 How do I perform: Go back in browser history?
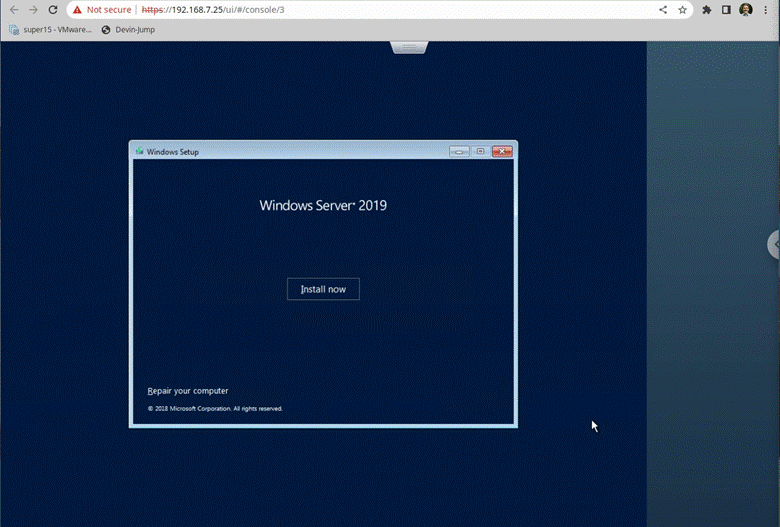coord(14,9)
